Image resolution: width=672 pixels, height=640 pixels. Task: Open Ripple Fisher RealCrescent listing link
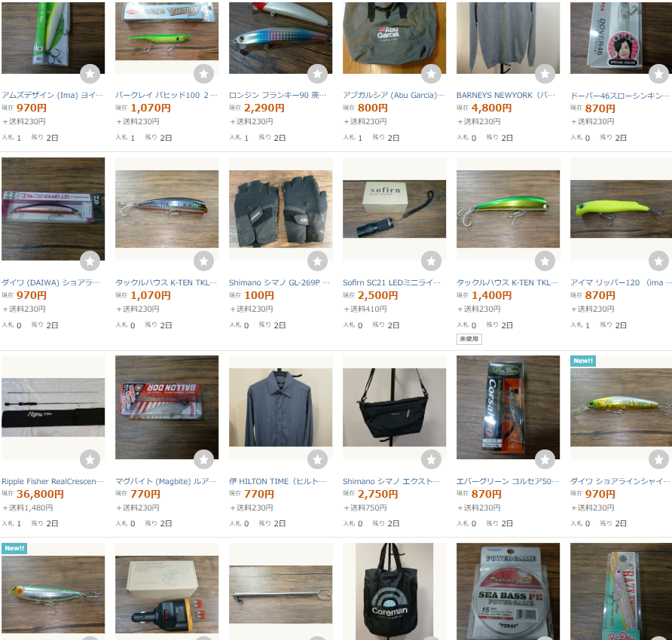click(52, 481)
